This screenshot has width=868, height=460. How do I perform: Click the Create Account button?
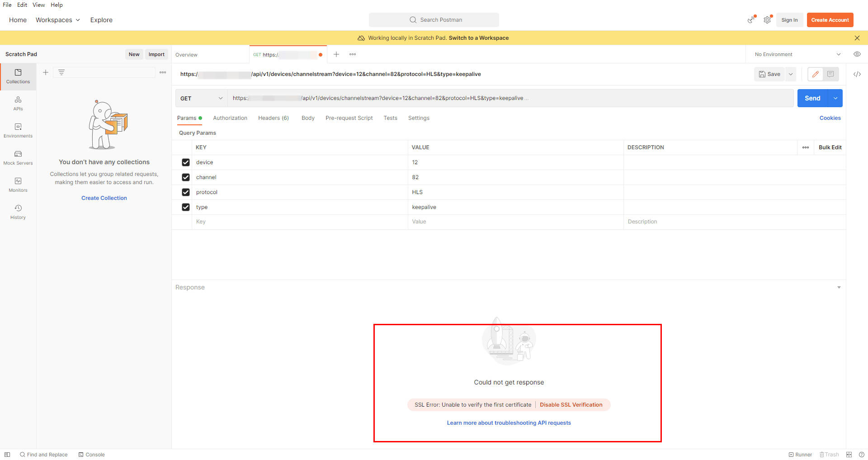[x=830, y=20]
